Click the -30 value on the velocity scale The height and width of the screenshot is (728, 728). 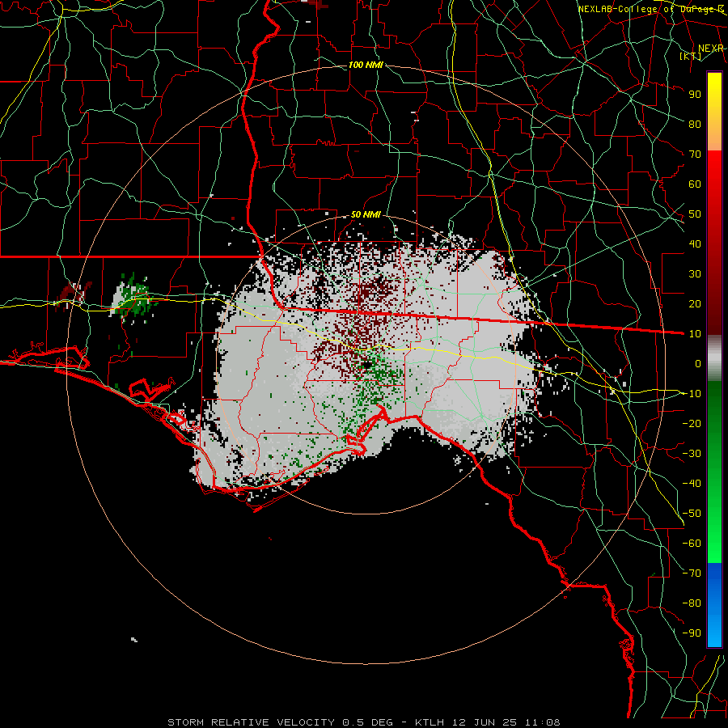click(692, 454)
